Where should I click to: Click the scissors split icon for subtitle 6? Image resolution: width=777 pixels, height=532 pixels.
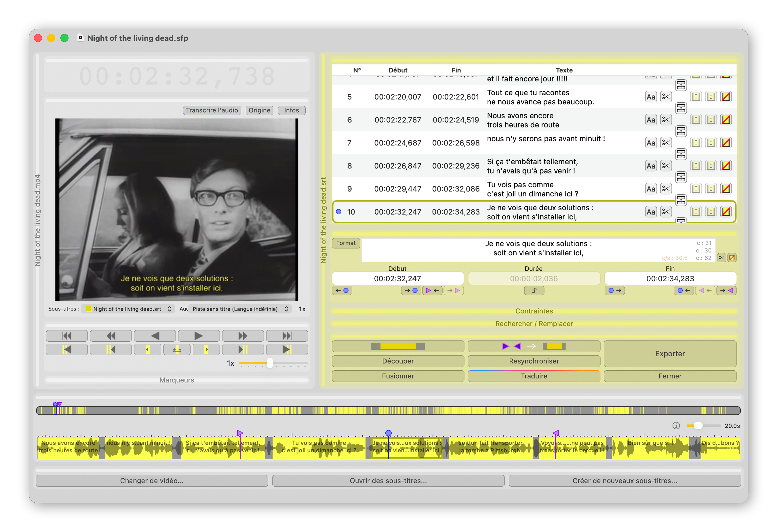(x=666, y=120)
